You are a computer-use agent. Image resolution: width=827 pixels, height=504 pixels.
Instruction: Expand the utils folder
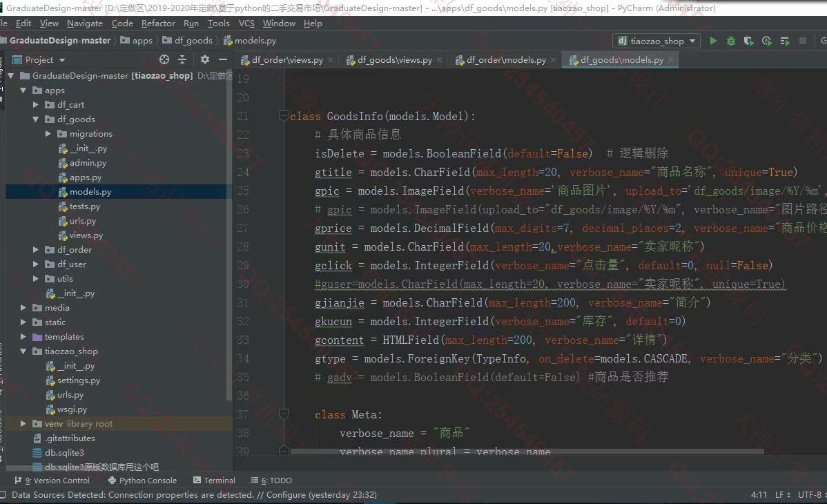click(x=35, y=279)
